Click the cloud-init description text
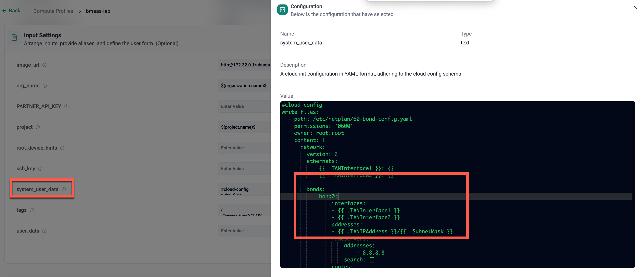The image size is (644, 277). 370,74
